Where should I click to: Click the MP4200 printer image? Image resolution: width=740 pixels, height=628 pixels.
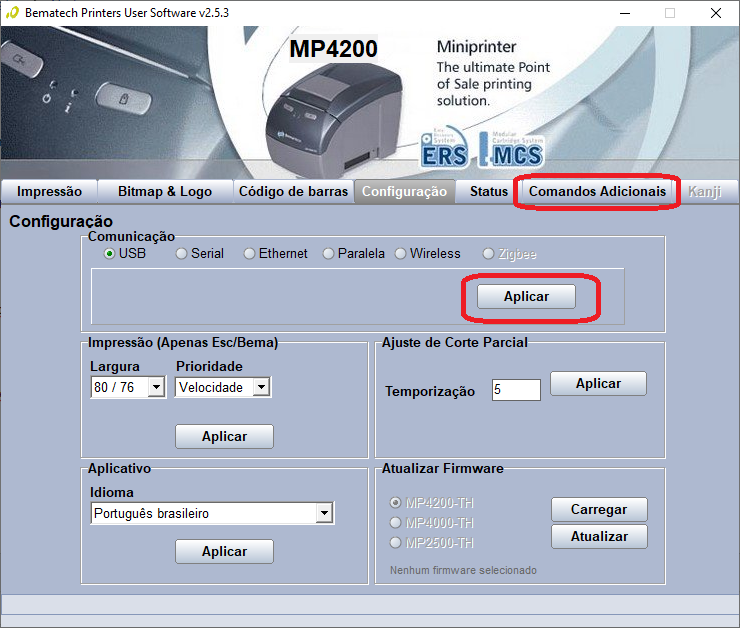pos(334,119)
